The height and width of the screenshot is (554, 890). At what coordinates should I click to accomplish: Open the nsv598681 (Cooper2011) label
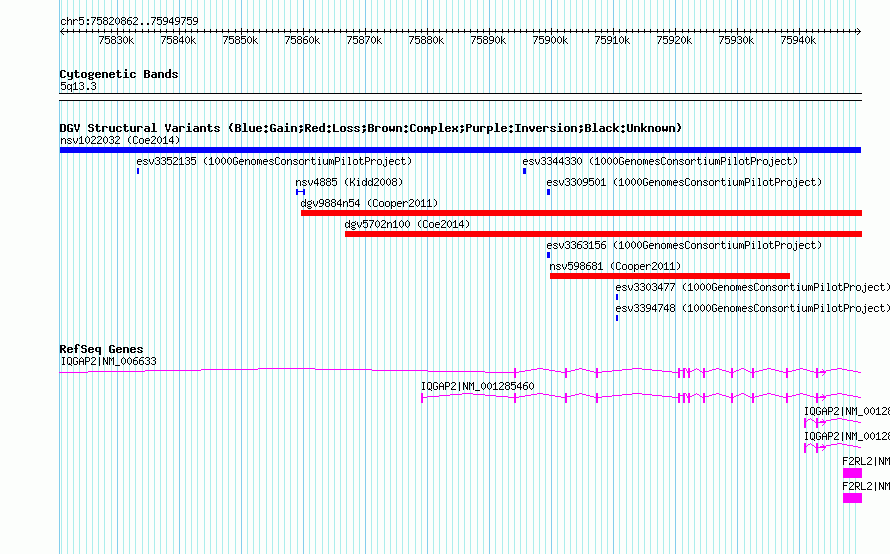(615, 266)
